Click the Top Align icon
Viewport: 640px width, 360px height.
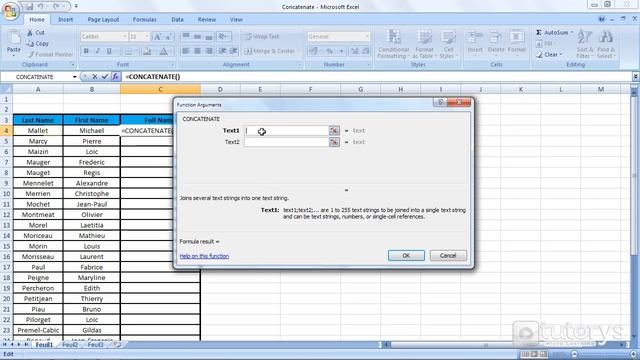coord(186,36)
